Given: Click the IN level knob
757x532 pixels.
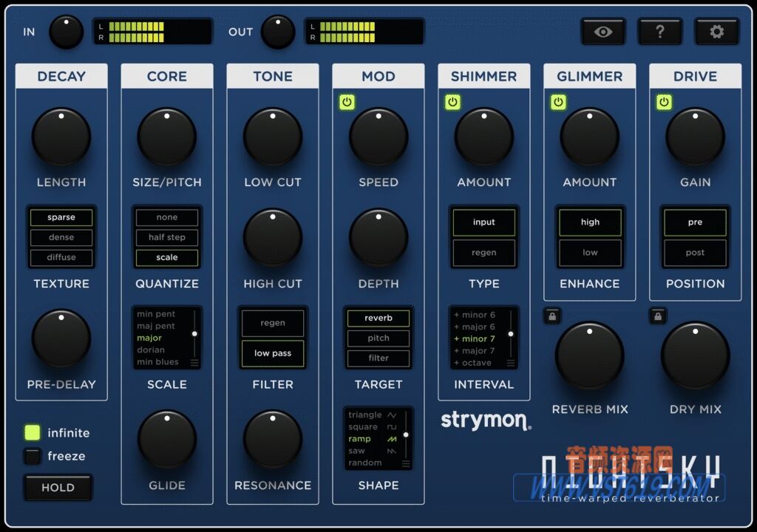Looking at the screenshot, I should pyautogui.click(x=66, y=32).
